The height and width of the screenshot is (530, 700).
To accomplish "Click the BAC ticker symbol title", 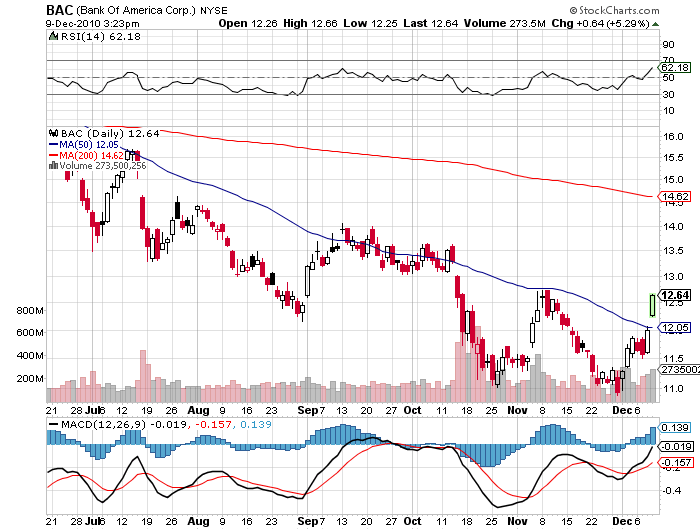I will 60,10.
